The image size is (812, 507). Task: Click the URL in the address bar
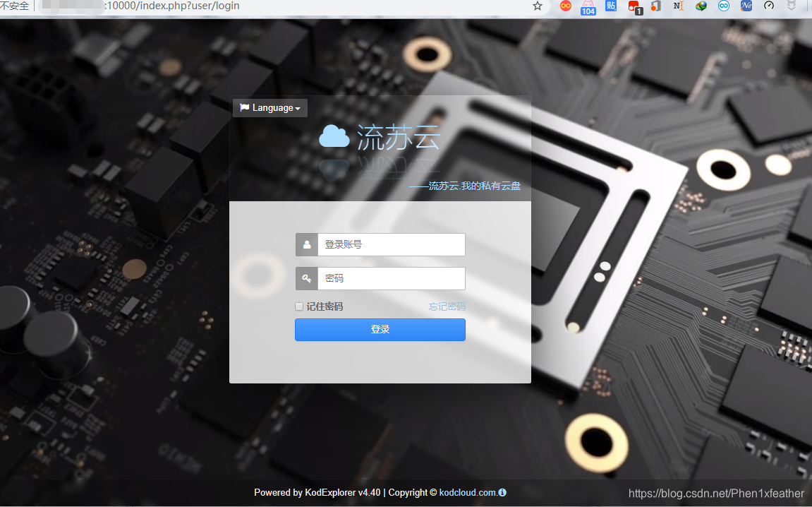171,6
